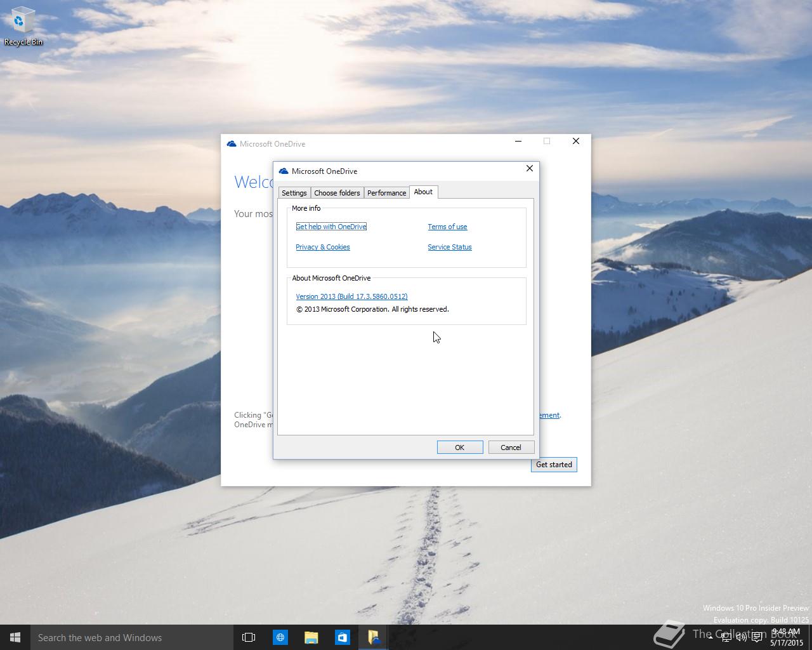
Task: Open the Get help with OneDrive link
Action: click(331, 227)
